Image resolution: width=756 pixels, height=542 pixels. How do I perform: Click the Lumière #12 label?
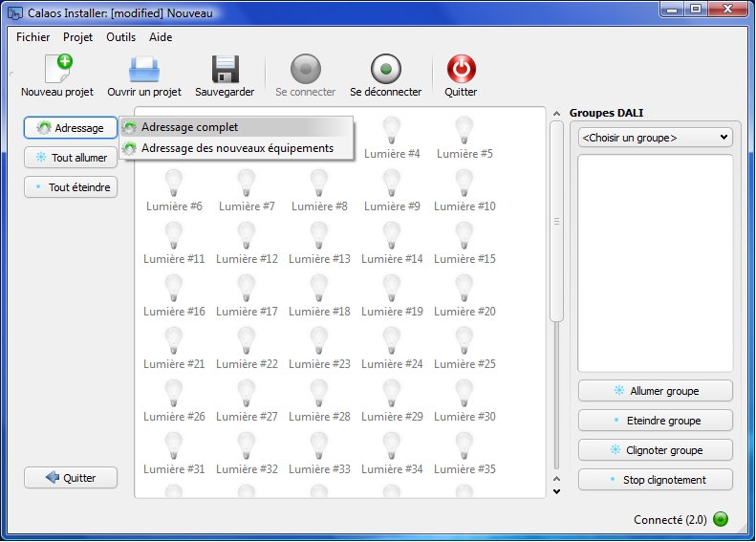coord(247,259)
